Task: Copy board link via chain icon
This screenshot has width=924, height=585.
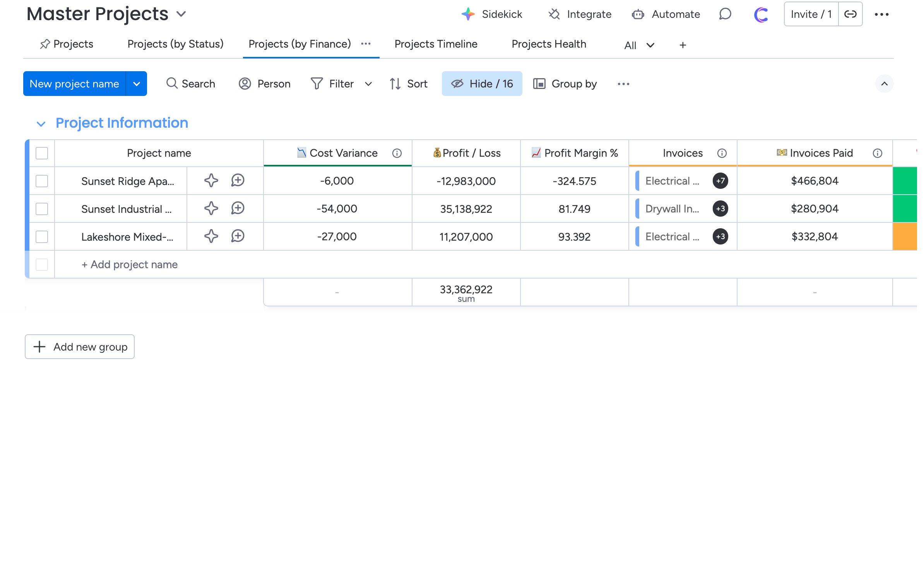Action: (x=850, y=14)
